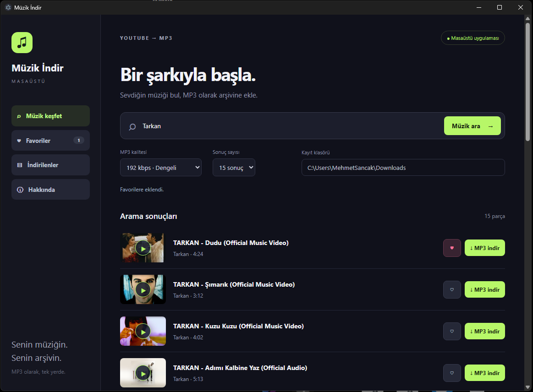Play preview of TARKAN - Şımarık
The width and height of the screenshot is (533, 392).
(143, 290)
